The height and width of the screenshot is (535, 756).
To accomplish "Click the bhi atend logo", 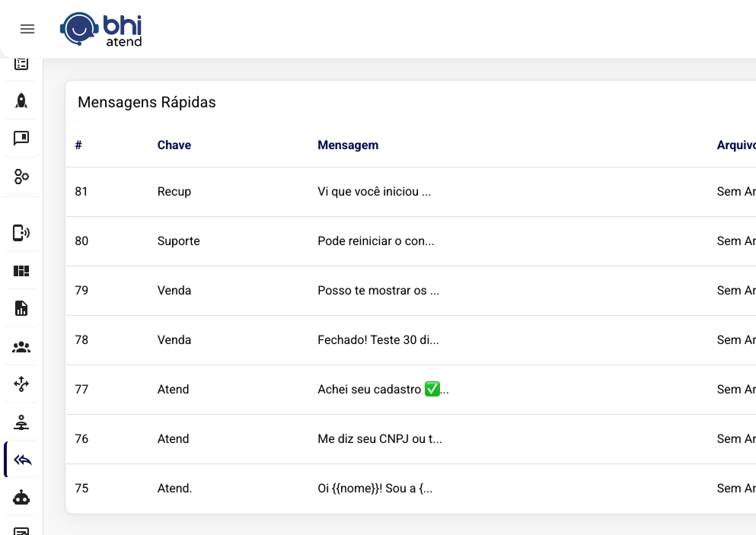I will (101, 29).
